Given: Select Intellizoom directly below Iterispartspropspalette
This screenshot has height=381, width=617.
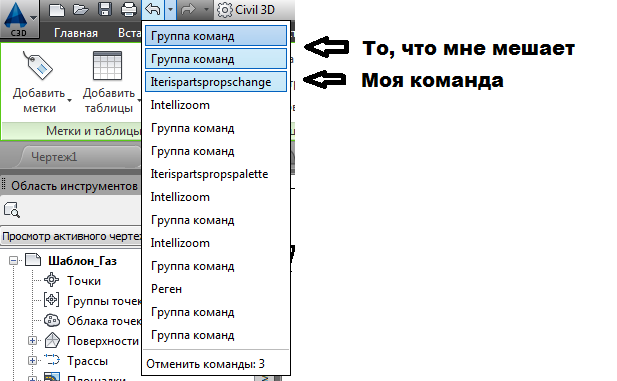Looking at the screenshot, I should coord(216,197).
